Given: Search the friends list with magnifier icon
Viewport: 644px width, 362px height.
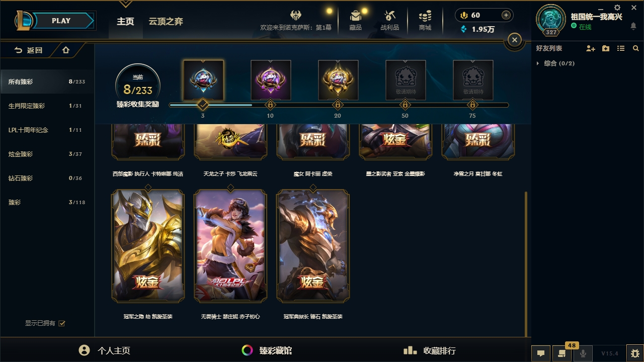Looking at the screenshot, I should [x=636, y=48].
